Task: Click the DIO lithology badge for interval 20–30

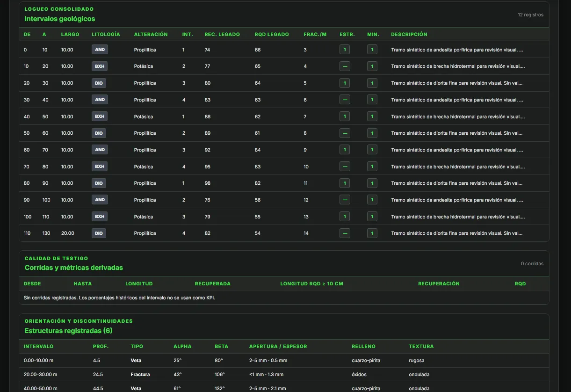Action: click(x=99, y=83)
